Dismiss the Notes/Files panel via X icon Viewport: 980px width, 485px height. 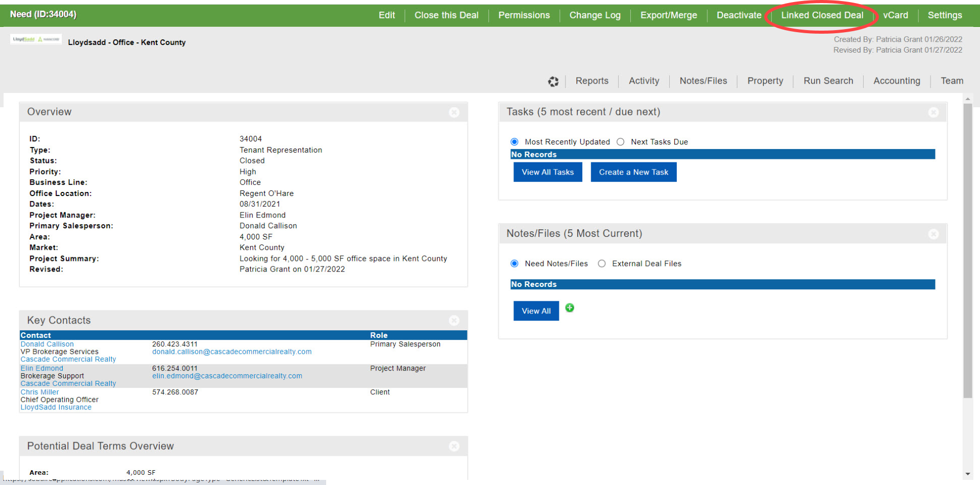click(x=933, y=234)
